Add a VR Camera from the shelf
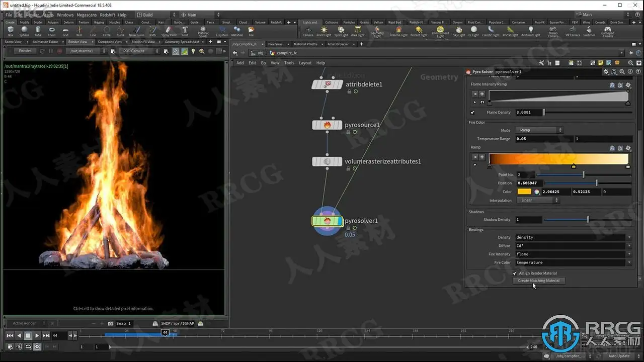The image size is (644, 362). coord(573,32)
